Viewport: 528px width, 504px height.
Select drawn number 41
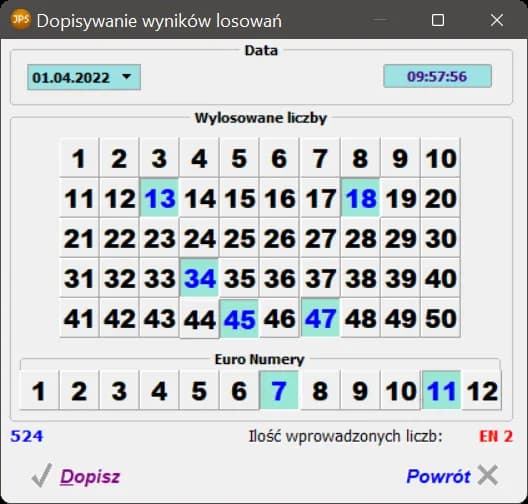pyautogui.click(x=79, y=318)
